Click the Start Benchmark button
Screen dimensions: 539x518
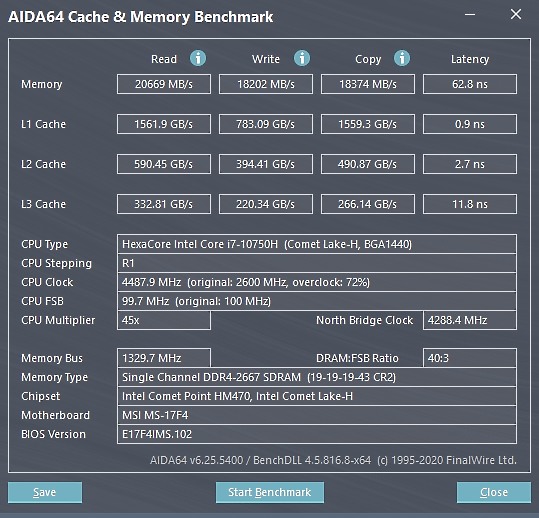270,492
